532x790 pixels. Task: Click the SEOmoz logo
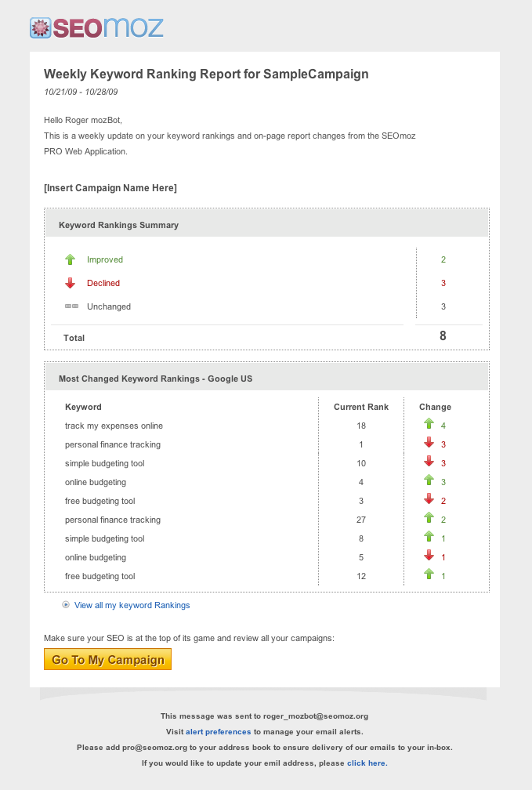(x=96, y=28)
